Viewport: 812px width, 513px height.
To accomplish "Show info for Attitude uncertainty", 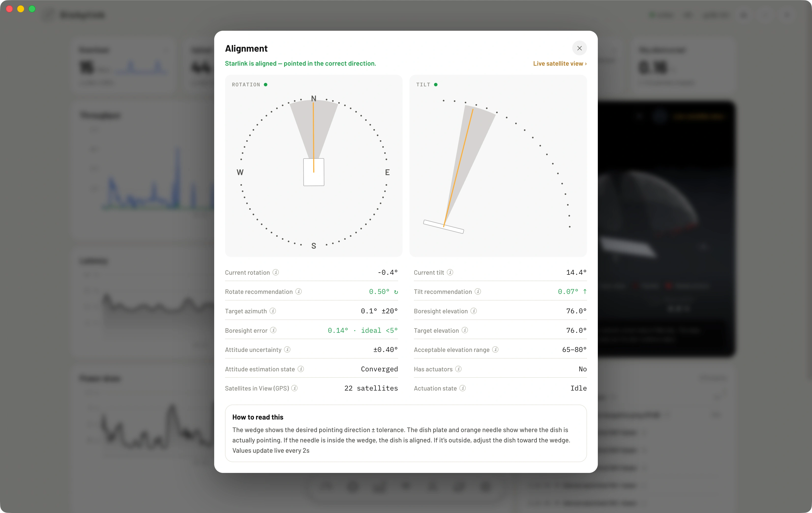I will tap(287, 349).
